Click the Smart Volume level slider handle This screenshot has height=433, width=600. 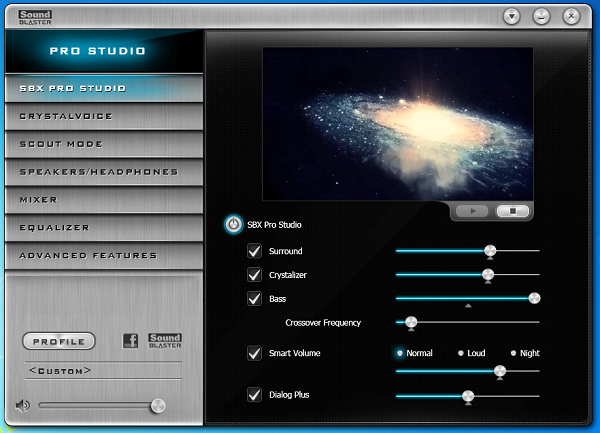[499, 371]
